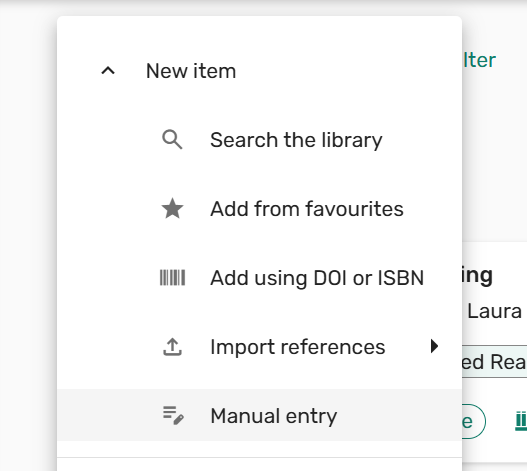Click the barcode icon for DOI/ISBN
Screen dimensions: 527x471
(x=172, y=278)
